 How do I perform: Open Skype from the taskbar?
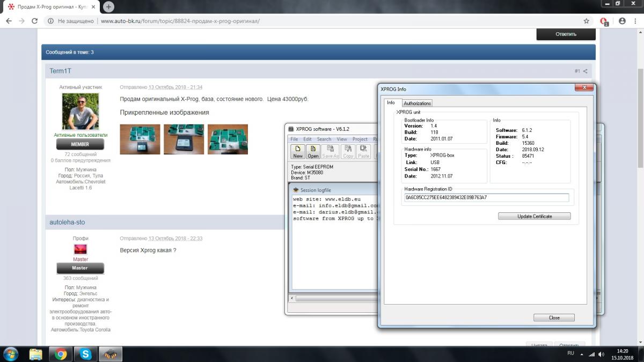click(86, 354)
